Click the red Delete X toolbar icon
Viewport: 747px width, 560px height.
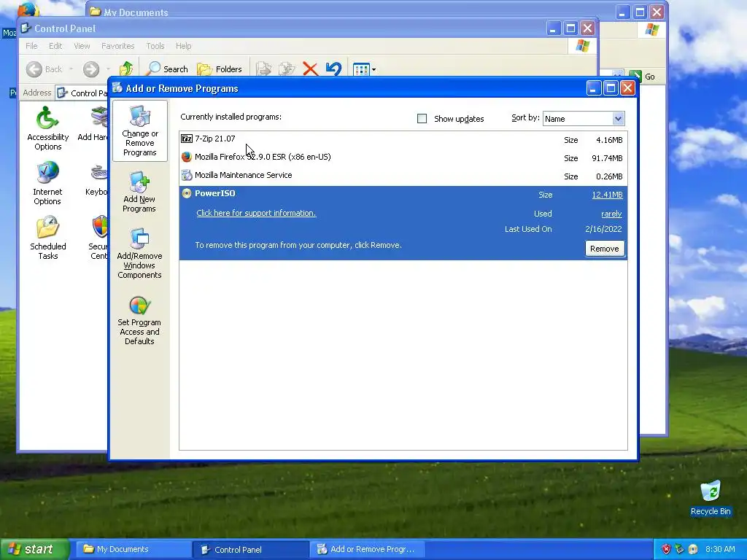pos(310,69)
